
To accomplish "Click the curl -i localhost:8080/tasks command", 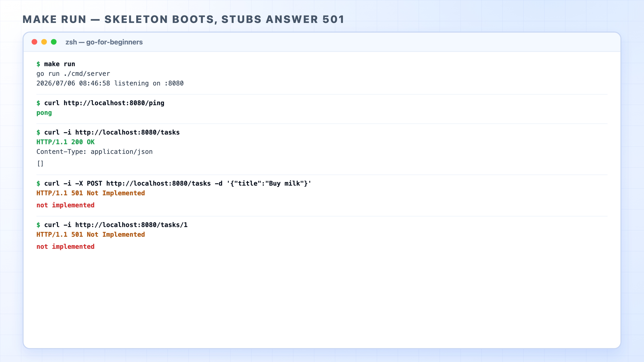I will click(108, 132).
